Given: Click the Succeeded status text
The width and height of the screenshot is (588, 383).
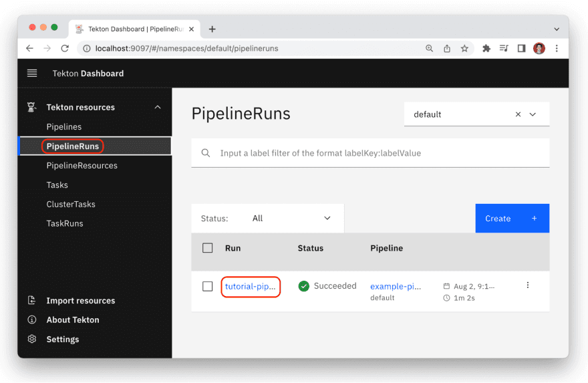Looking at the screenshot, I should (335, 286).
